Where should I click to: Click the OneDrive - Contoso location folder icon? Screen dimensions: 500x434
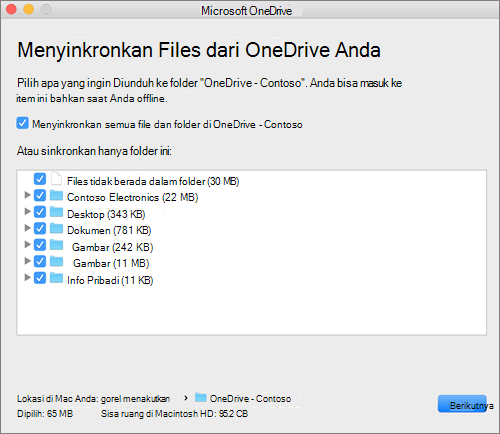pyautogui.click(x=201, y=397)
